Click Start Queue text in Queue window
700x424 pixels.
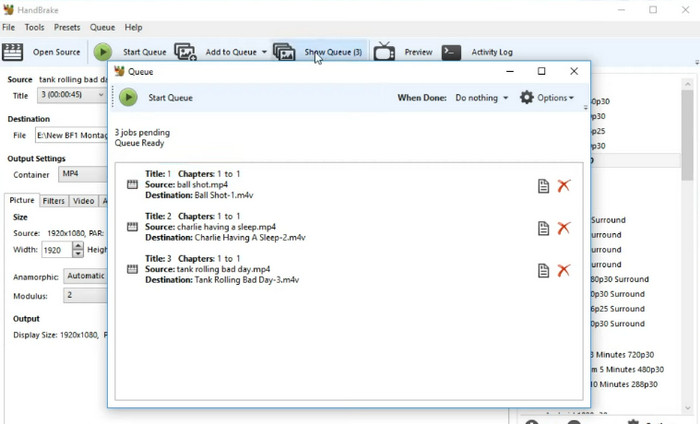[x=171, y=98]
